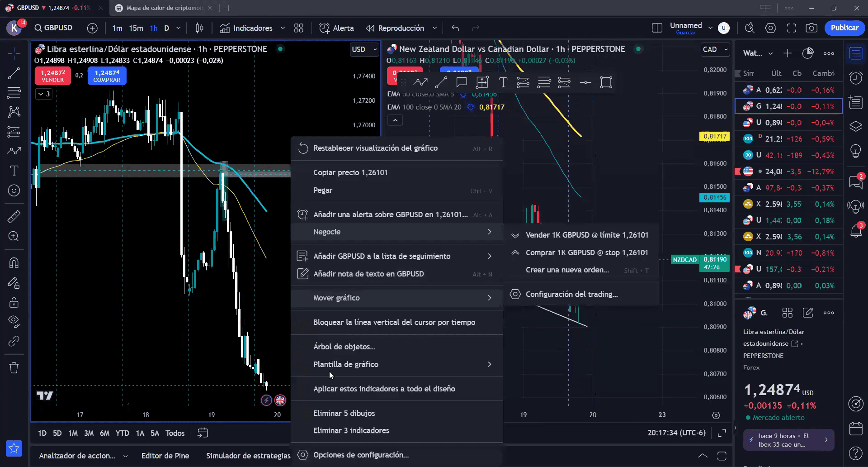The width and height of the screenshot is (868, 467).
Task: Remove objects with the trash icon
Action: coord(14,367)
